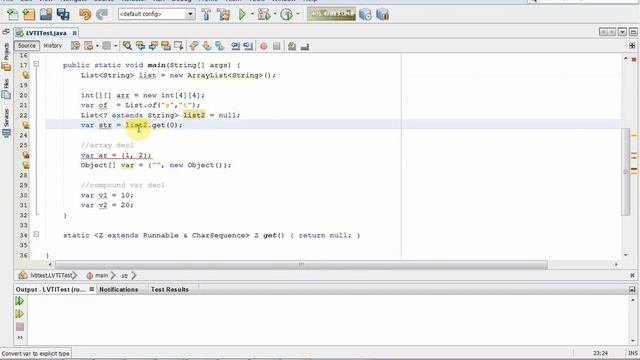Click the error bulb on line 26
640x360 pixels.
pyautogui.click(x=25, y=155)
